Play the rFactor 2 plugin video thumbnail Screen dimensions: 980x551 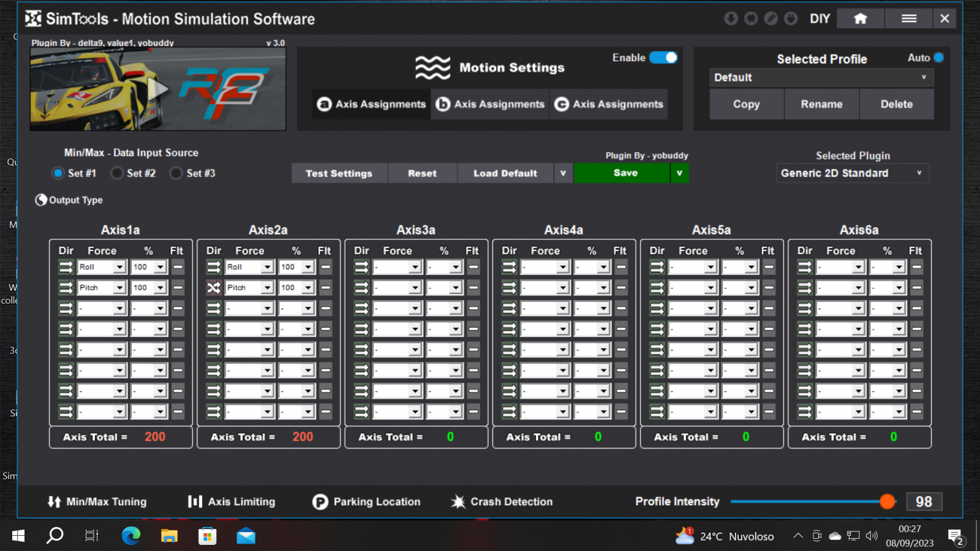click(x=158, y=89)
